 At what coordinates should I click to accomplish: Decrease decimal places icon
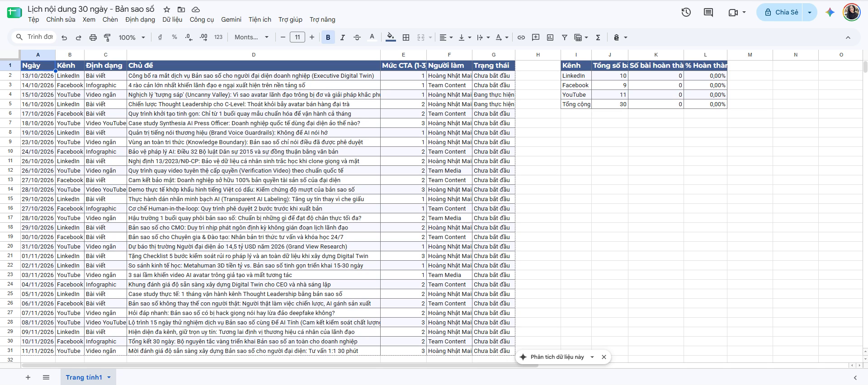[189, 37]
